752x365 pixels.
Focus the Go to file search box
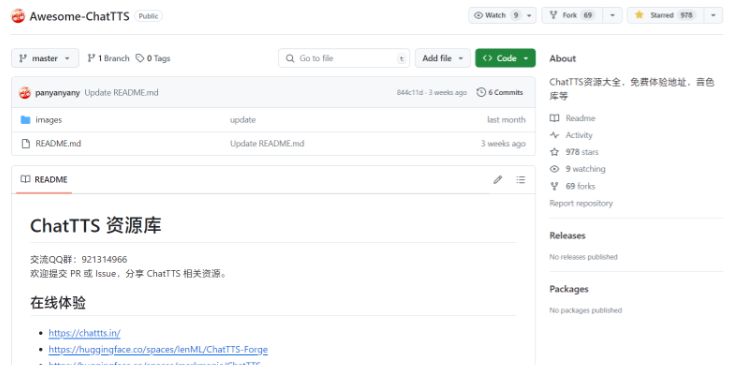tap(344, 58)
